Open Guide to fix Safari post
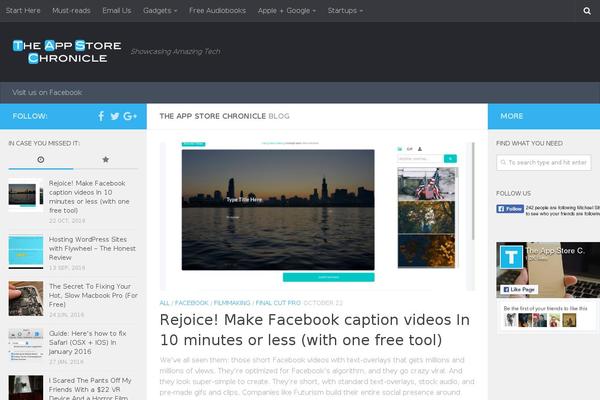Screen dimensions: 600x400 click(x=88, y=343)
